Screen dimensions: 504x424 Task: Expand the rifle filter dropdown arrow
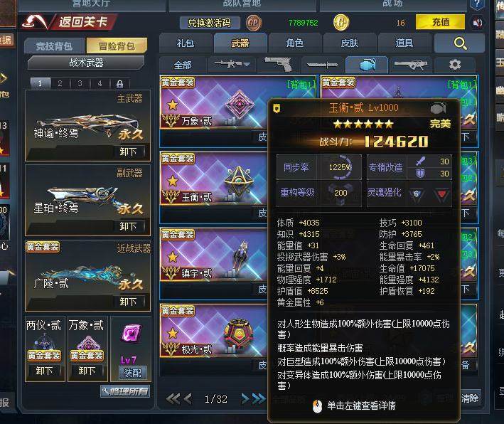click(247, 64)
